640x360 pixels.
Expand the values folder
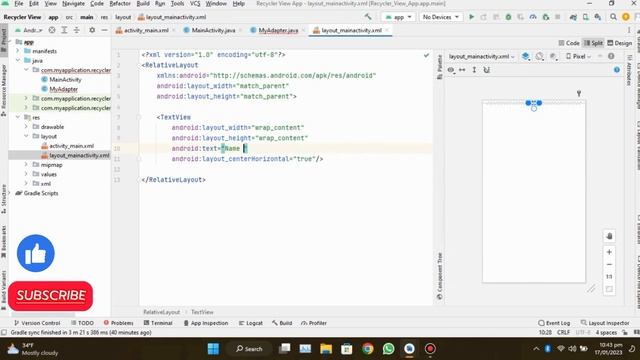tap(26, 174)
